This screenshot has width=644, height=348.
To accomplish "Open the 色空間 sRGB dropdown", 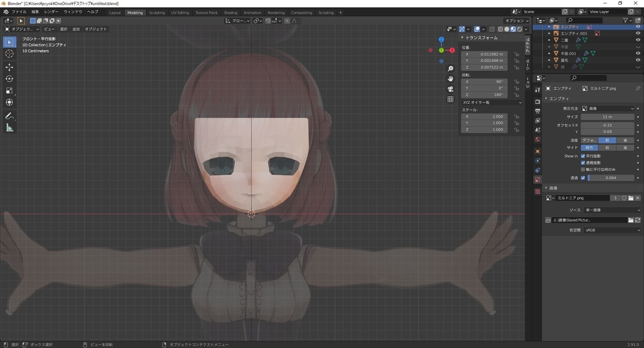I will click(613, 230).
